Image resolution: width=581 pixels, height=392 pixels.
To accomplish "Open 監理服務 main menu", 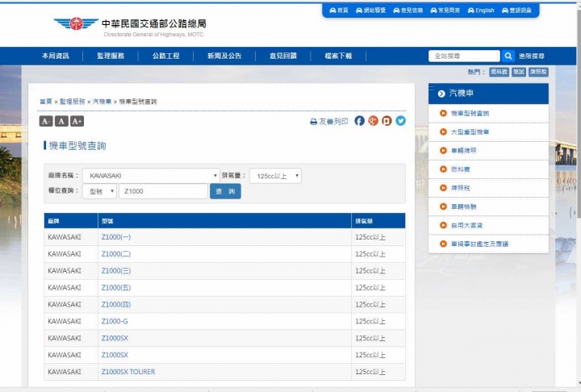I will [111, 56].
